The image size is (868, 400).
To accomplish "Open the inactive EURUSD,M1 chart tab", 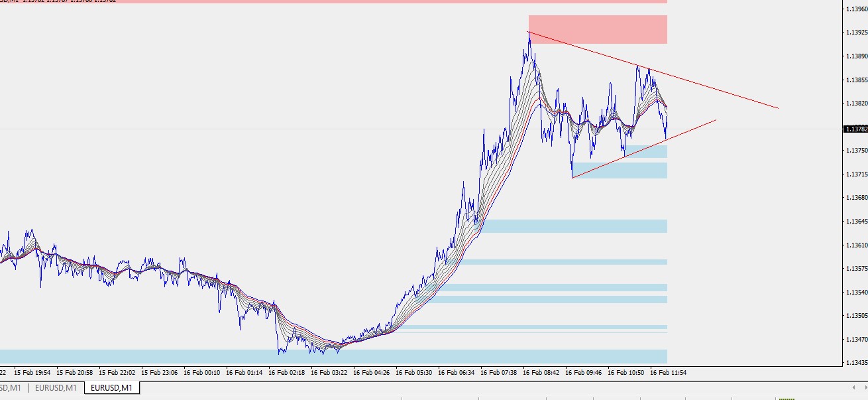I will tap(56, 388).
